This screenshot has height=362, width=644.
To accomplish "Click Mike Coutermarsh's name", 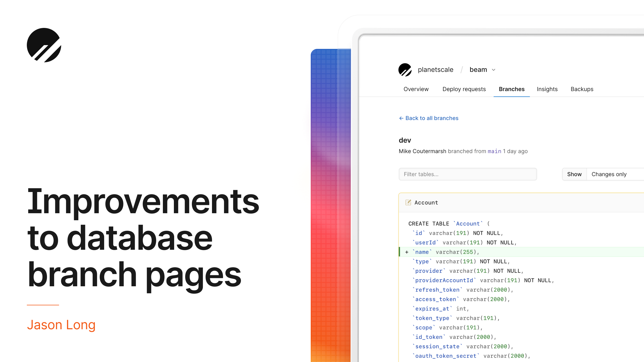I will (422, 151).
